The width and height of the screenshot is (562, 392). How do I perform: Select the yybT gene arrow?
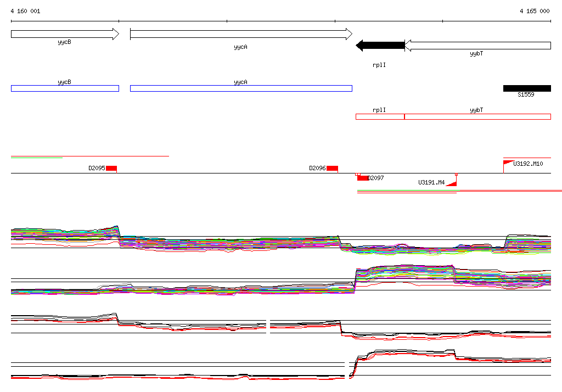click(x=478, y=46)
